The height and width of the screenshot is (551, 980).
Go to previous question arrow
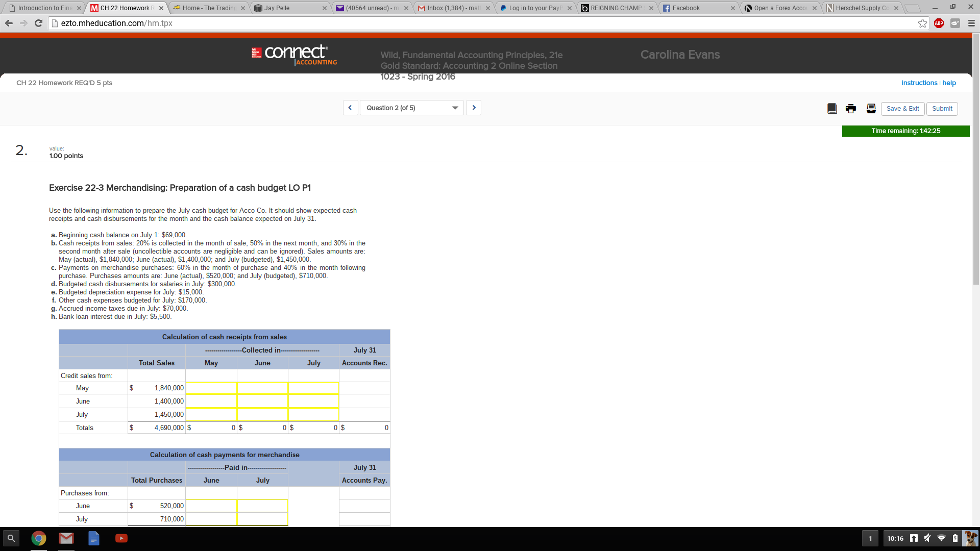pos(350,108)
